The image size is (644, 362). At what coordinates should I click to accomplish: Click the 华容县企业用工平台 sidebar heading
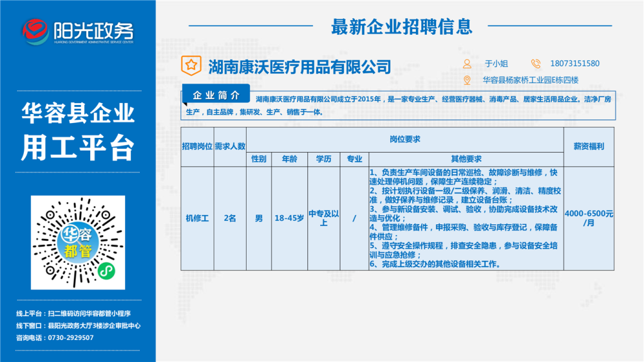(78, 131)
